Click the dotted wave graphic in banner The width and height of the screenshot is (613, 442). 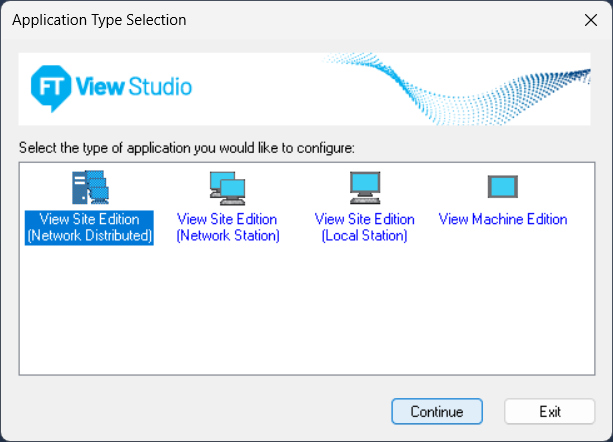coord(480,85)
